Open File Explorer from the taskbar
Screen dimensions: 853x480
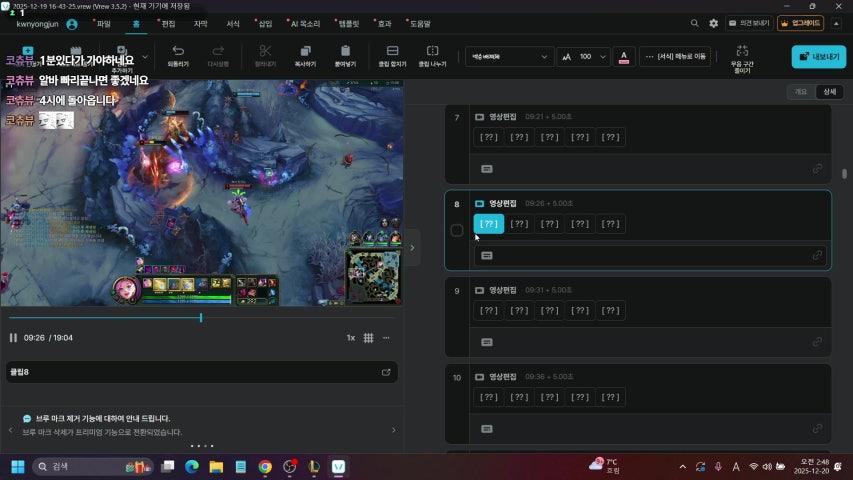click(x=217, y=467)
